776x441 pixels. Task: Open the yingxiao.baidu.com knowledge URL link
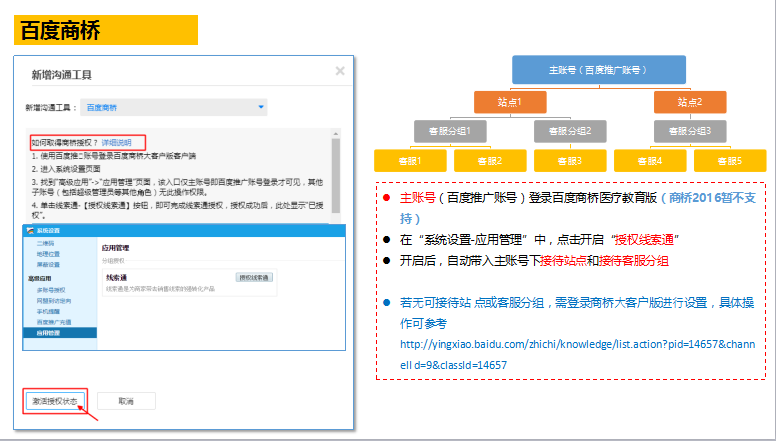pos(578,354)
